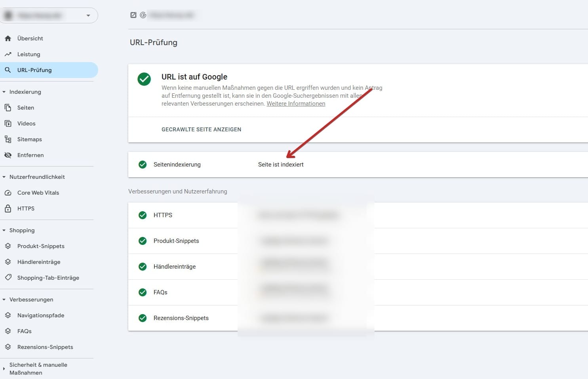This screenshot has height=379, width=588.
Task: Click the Übersicht home icon
Action: (x=8, y=38)
